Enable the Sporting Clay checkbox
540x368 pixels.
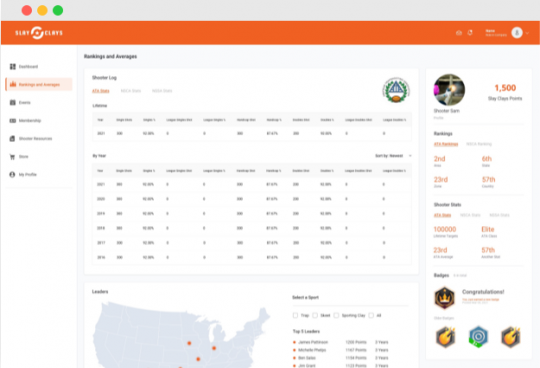pos(336,315)
